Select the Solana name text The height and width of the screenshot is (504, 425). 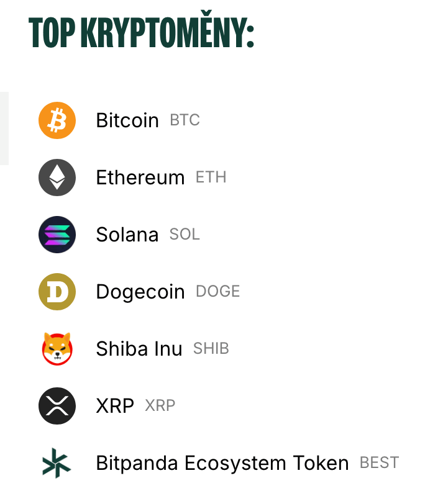click(x=127, y=235)
